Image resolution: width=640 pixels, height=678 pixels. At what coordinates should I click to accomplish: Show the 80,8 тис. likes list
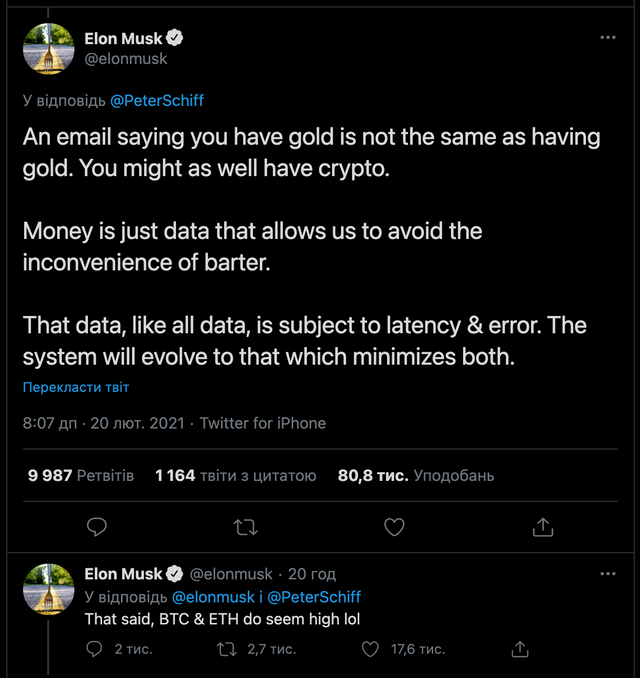(416, 476)
